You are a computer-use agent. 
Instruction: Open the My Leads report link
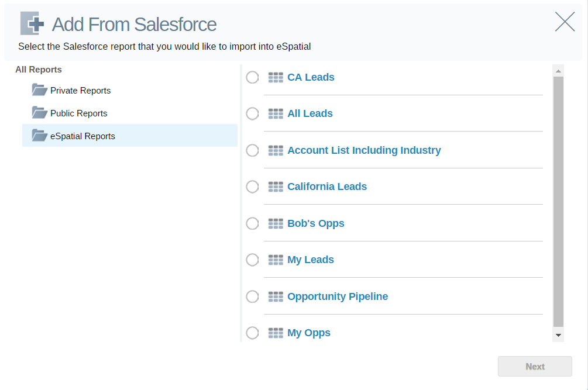[x=311, y=260]
